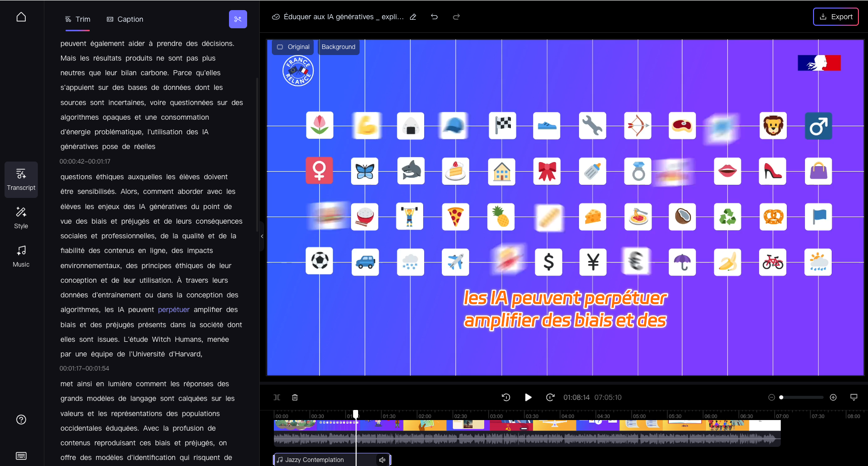
Task: Mute the Jazzy Contemplation music track
Action: coord(382,460)
